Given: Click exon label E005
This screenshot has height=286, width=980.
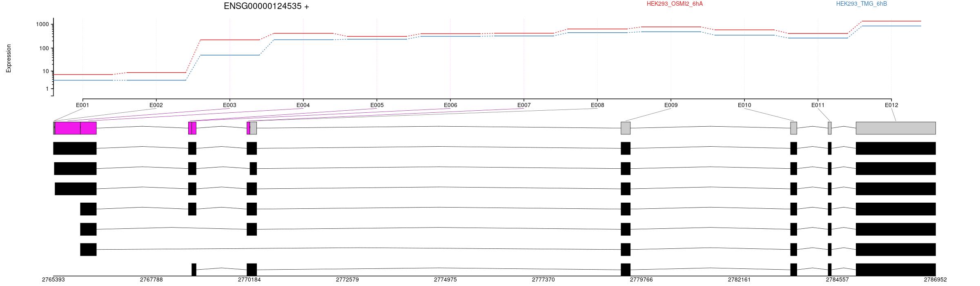Looking at the screenshot, I should 377,105.
